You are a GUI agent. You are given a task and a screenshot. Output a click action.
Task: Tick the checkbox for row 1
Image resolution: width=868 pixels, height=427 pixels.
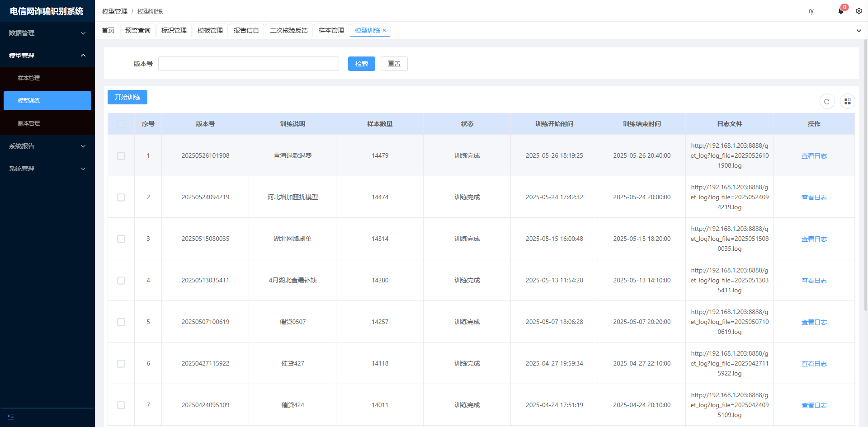click(121, 156)
